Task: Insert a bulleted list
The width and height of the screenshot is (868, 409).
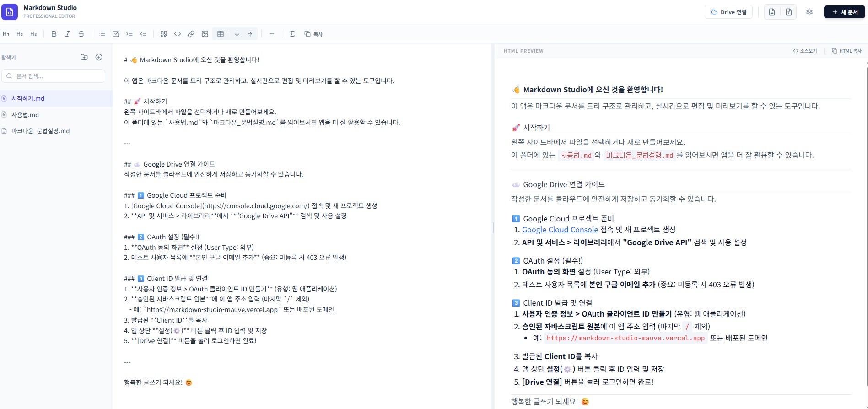Action: pyautogui.click(x=102, y=34)
